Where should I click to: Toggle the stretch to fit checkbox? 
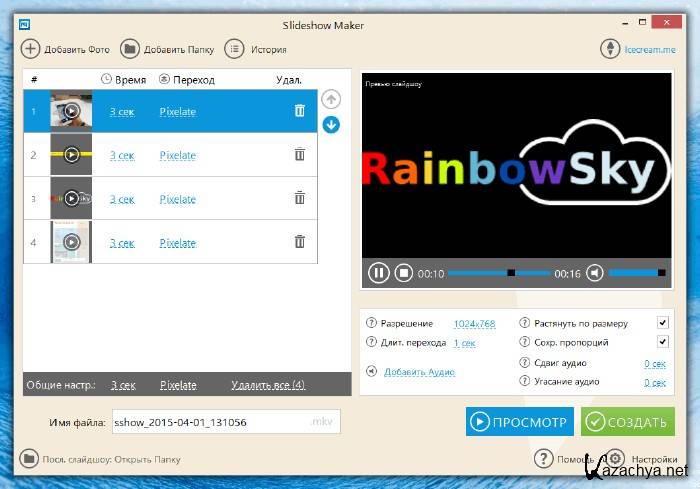click(x=662, y=323)
